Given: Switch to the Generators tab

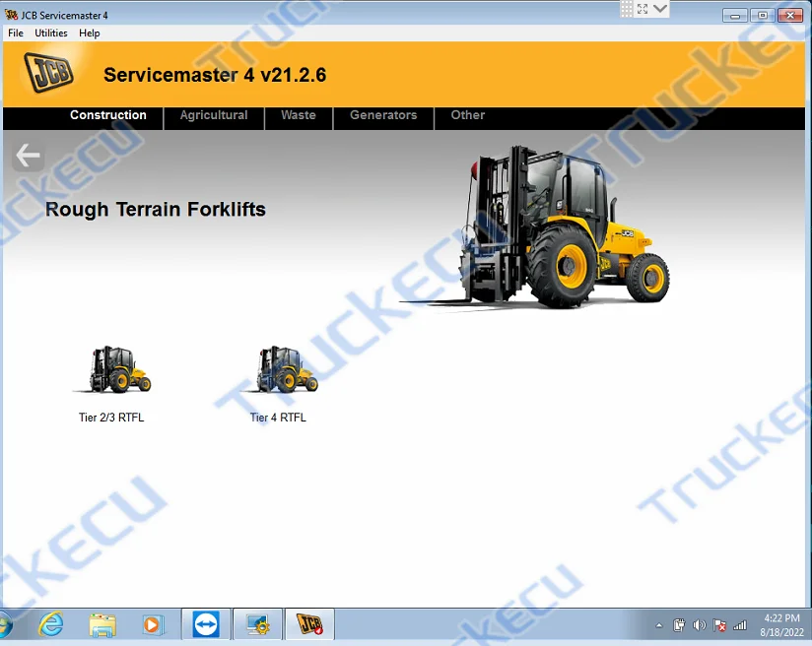Looking at the screenshot, I should click(383, 115).
